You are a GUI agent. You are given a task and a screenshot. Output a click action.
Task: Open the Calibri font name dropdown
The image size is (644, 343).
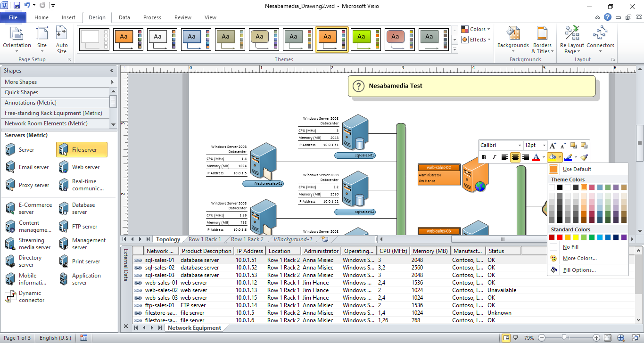tap(520, 146)
